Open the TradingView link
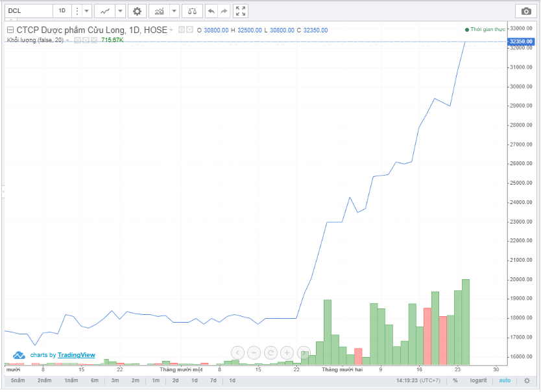Viewport: 541px width, 392px height. click(77, 355)
